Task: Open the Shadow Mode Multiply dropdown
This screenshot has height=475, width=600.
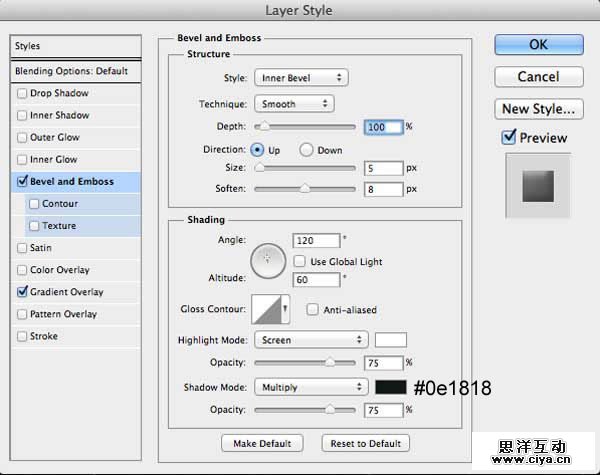Action: pyautogui.click(x=311, y=387)
